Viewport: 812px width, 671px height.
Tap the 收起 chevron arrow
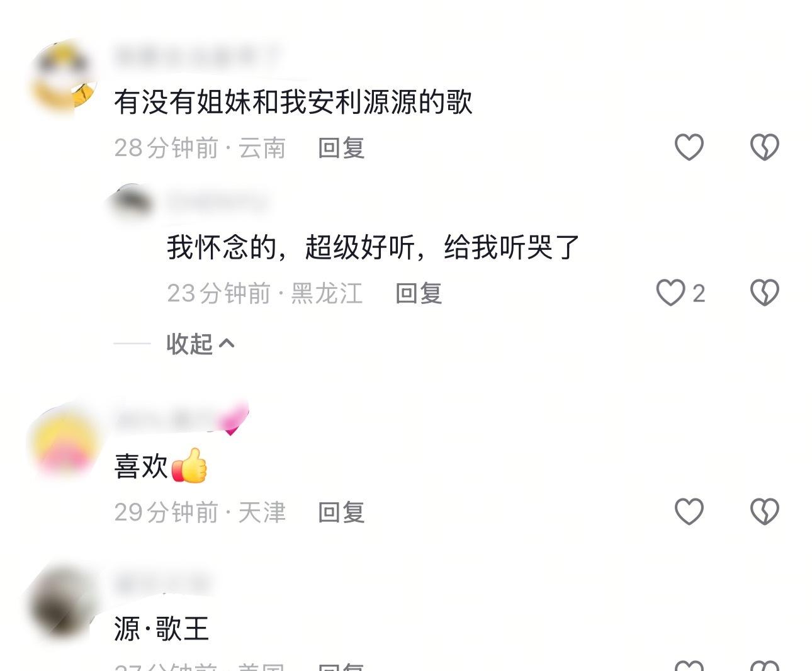pos(227,344)
